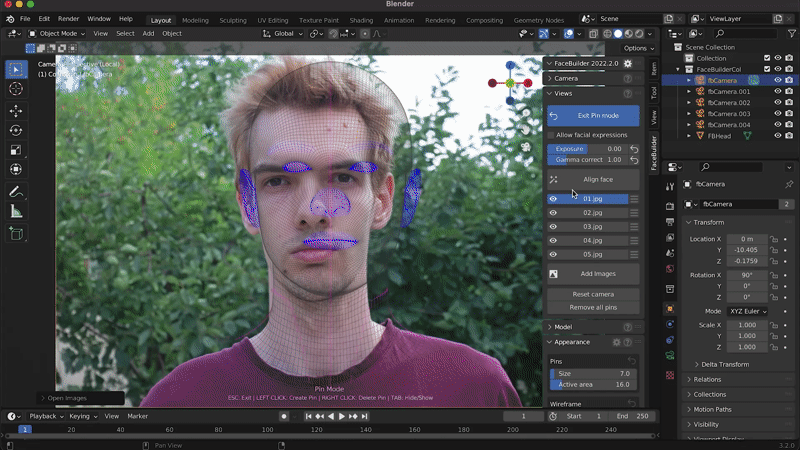800x450 pixels.
Task: Click Align face button
Action: point(593,180)
